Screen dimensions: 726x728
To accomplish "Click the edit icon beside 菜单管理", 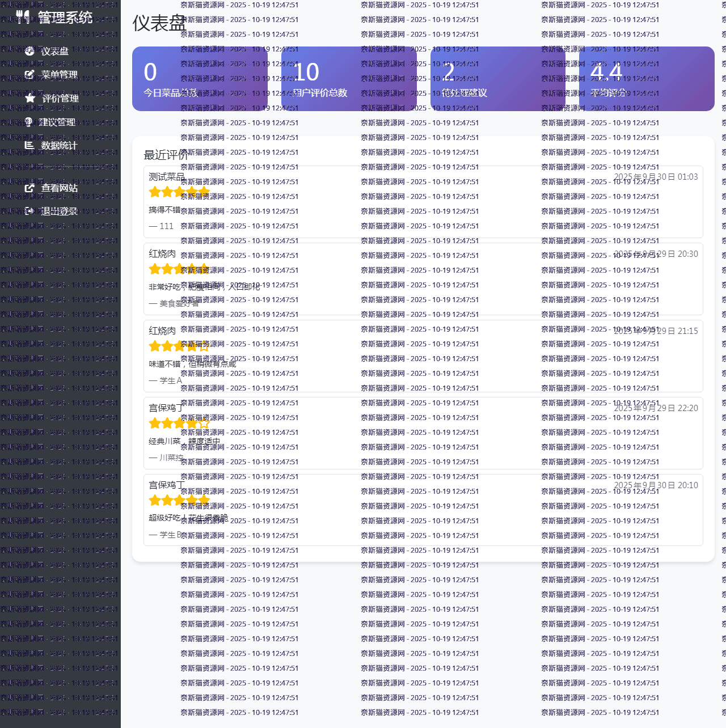I will click(29, 75).
